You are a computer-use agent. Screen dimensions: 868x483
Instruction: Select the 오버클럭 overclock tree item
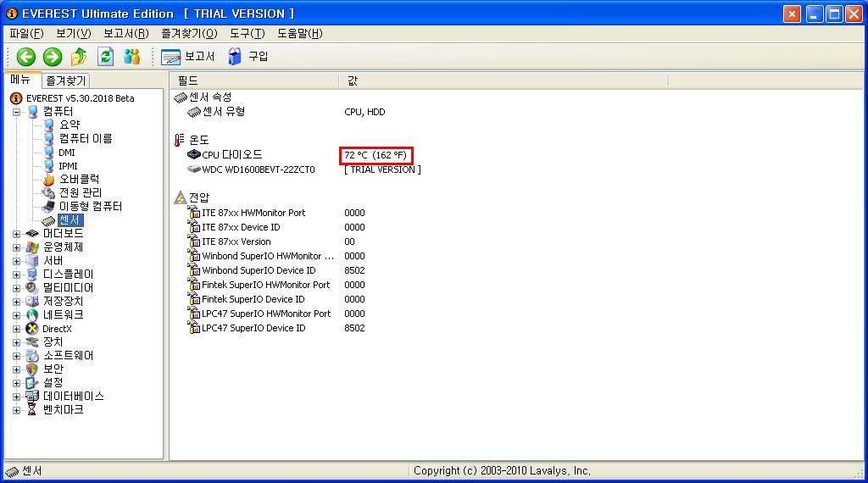tap(79, 180)
